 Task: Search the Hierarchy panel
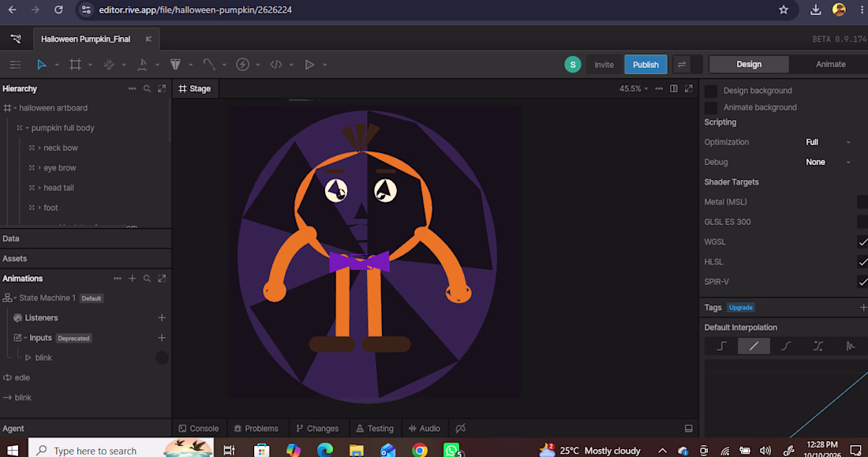(x=147, y=88)
